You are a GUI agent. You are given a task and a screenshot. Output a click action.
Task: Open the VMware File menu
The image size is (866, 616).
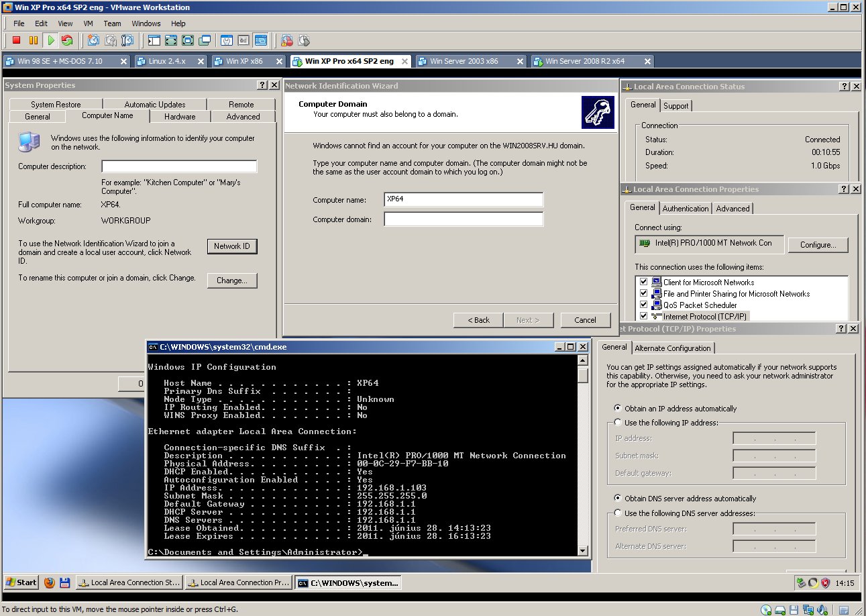(x=19, y=23)
